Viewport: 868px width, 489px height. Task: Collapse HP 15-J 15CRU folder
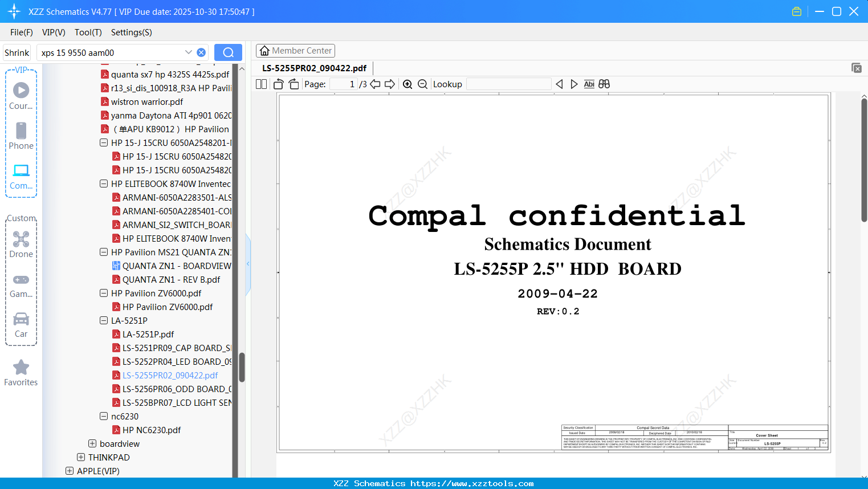tap(104, 142)
